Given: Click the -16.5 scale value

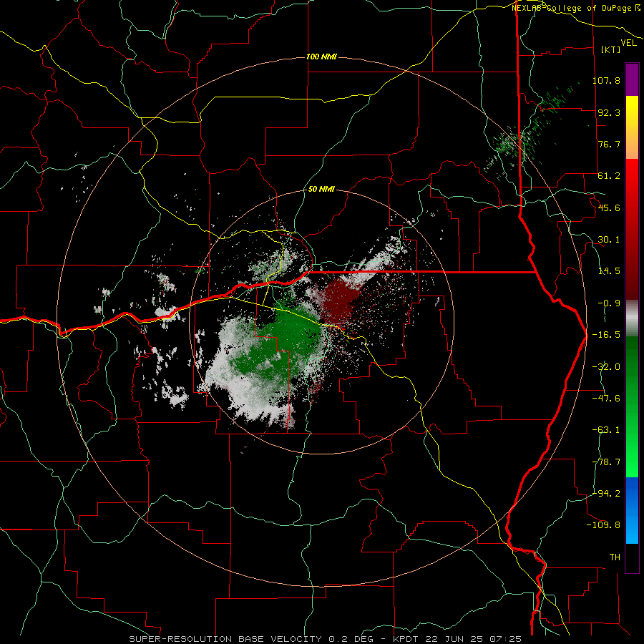Looking at the screenshot, I should pos(606,335).
